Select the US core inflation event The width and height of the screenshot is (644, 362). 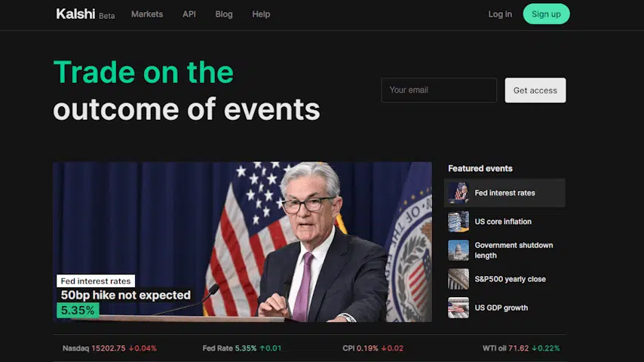click(504, 222)
